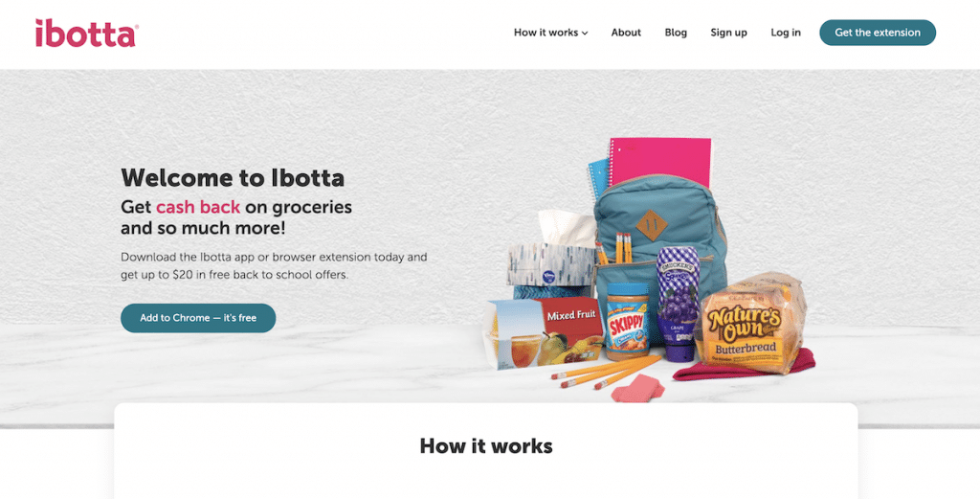980x499 pixels.
Task: Click the Skippy peanut butter jar
Action: coord(628,322)
